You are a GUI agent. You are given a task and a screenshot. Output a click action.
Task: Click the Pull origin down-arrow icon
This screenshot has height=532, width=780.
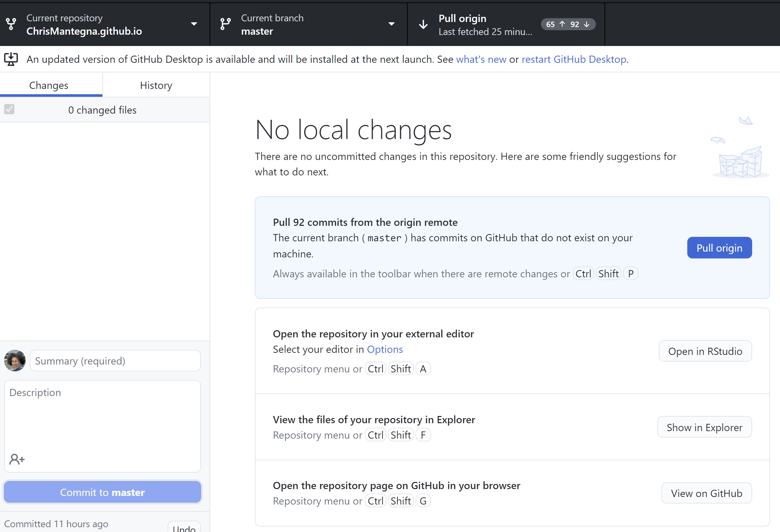(423, 24)
